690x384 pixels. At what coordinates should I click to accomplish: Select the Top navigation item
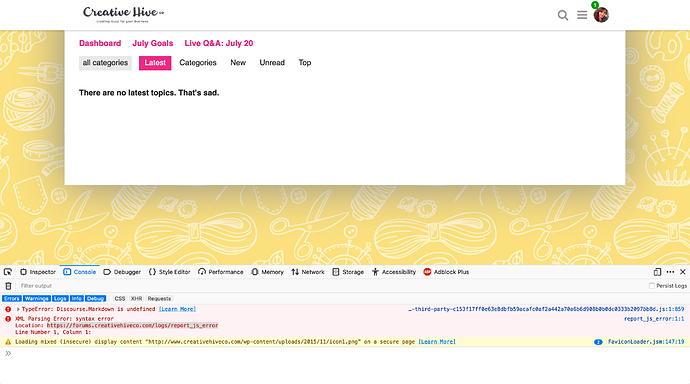tap(305, 63)
